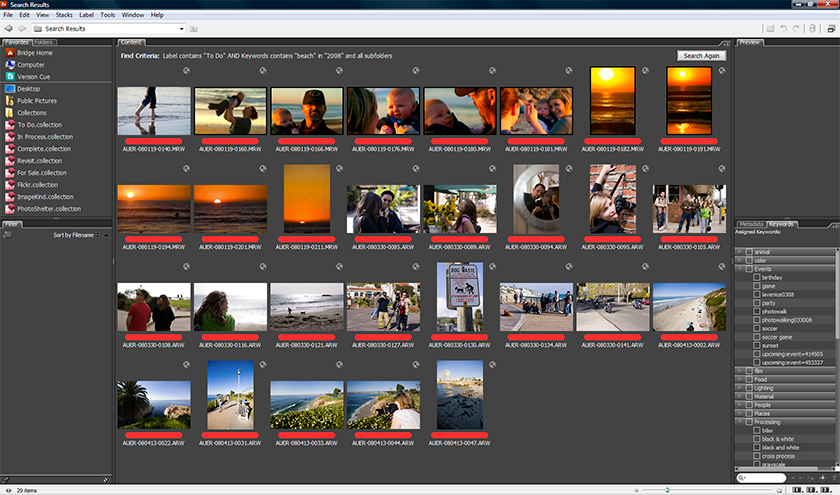The image size is (840, 495).
Task: Enable the sunset keyword checkbox
Action: (x=757, y=345)
